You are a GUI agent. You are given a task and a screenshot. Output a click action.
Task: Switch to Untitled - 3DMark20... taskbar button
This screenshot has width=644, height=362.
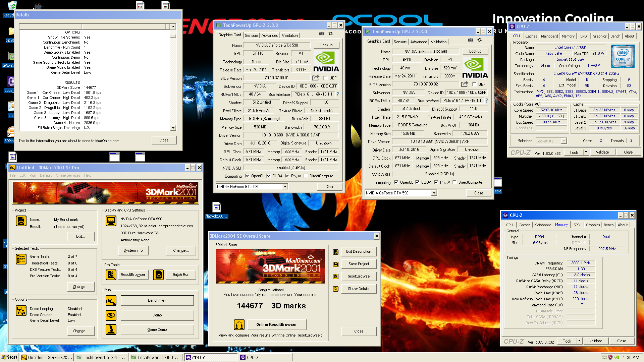46,357
